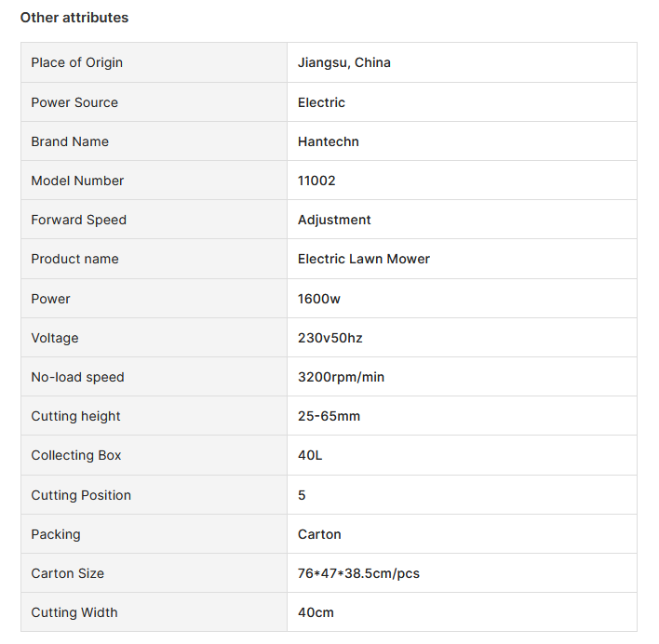Click the "Voltage" row label
Screen dimensions: 659x644
click(55, 338)
